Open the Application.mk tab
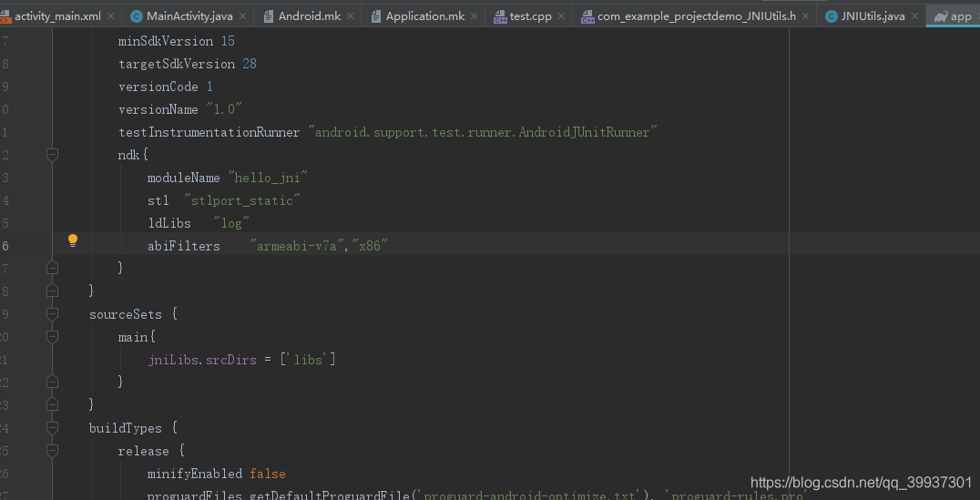The width and height of the screenshot is (980, 500). (x=425, y=16)
